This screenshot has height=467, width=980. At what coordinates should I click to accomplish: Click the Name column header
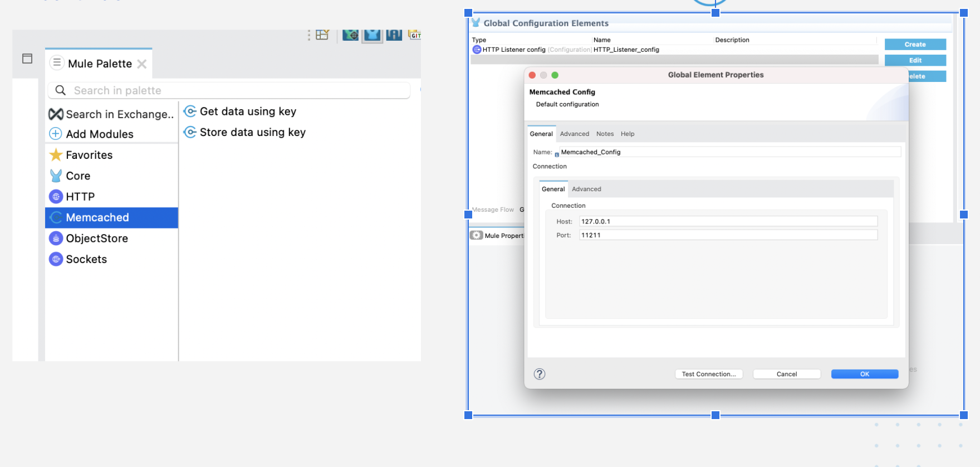[x=602, y=40]
